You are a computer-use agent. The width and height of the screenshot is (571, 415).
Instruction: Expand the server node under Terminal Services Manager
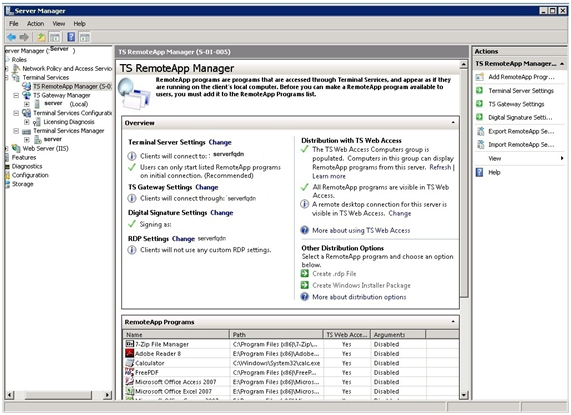coord(27,139)
